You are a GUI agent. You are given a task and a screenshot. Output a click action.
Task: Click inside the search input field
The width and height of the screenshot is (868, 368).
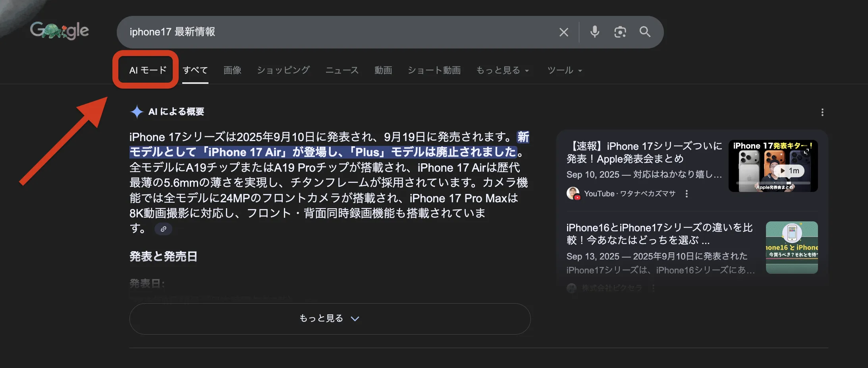pos(318,32)
